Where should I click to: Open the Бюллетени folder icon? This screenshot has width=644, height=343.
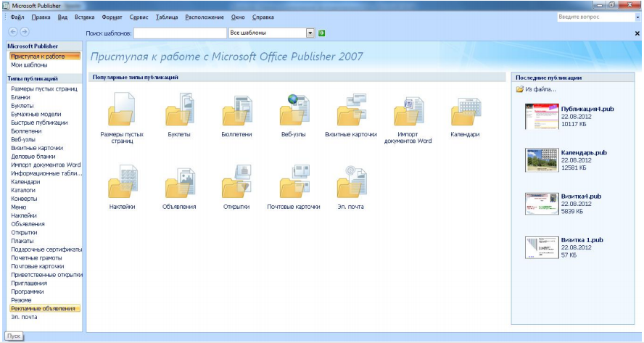[x=236, y=110]
